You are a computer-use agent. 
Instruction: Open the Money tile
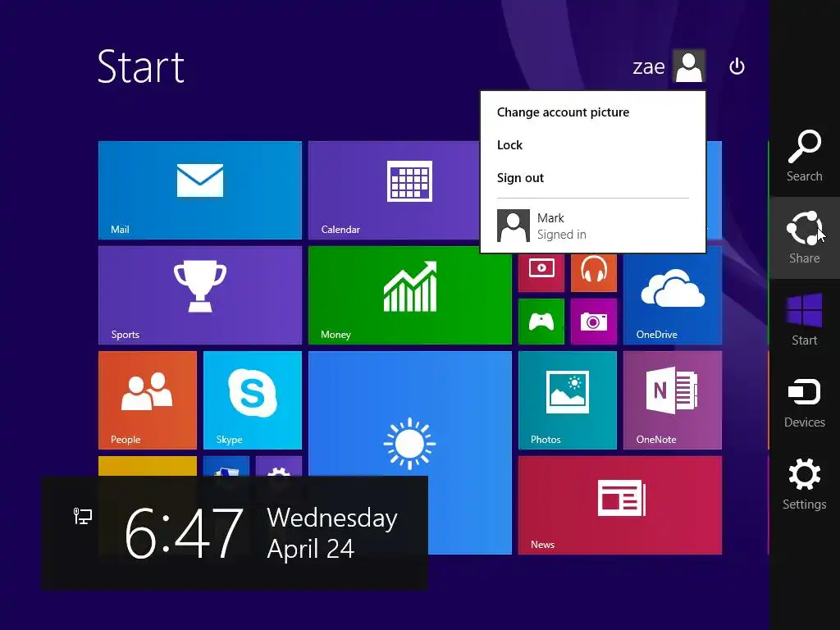pyautogui.click(x=410, y=295)
